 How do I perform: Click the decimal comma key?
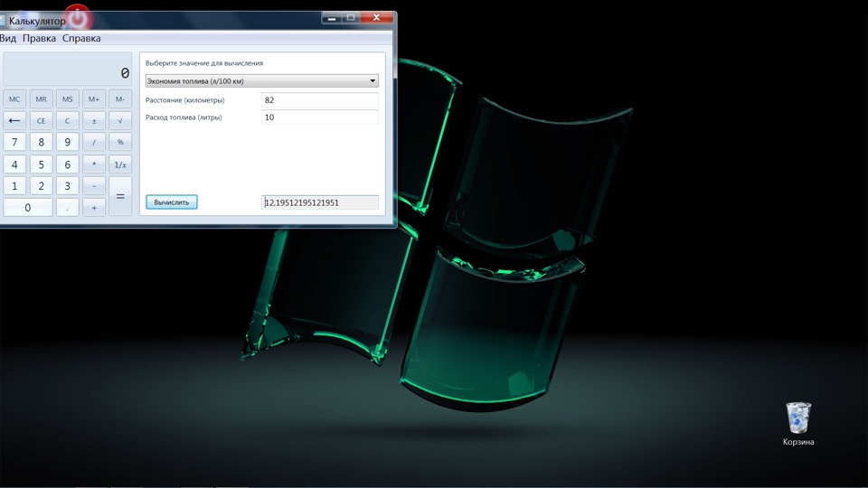(68, 208)
